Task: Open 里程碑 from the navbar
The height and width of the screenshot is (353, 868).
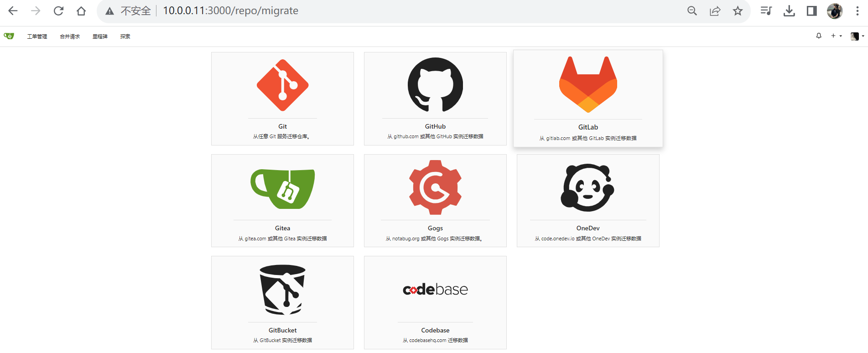Action: point(100,36)
